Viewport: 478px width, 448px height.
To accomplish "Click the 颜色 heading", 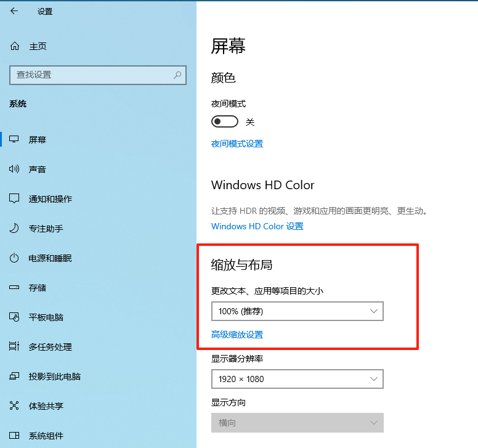I will (x=223, y=78).
